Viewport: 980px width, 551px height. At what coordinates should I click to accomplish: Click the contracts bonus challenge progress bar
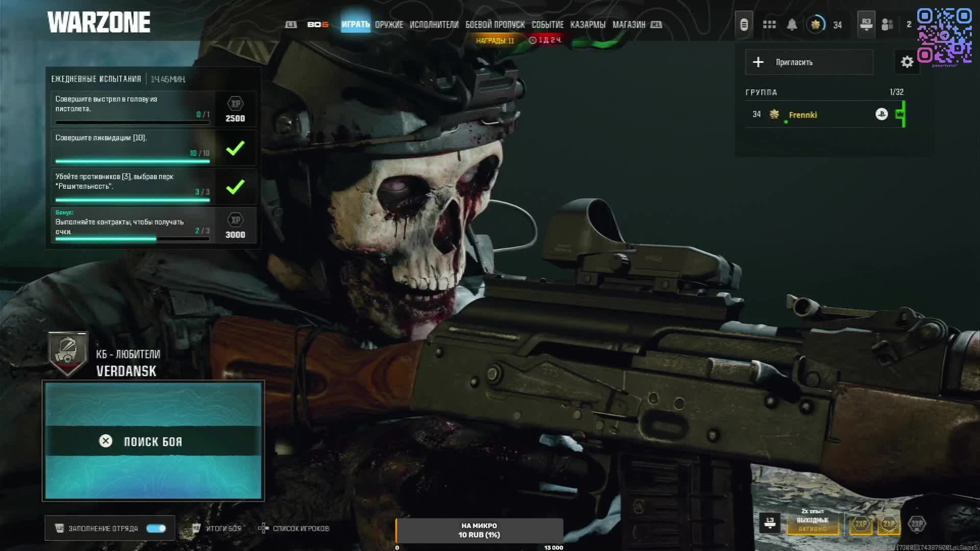(132, 239)
